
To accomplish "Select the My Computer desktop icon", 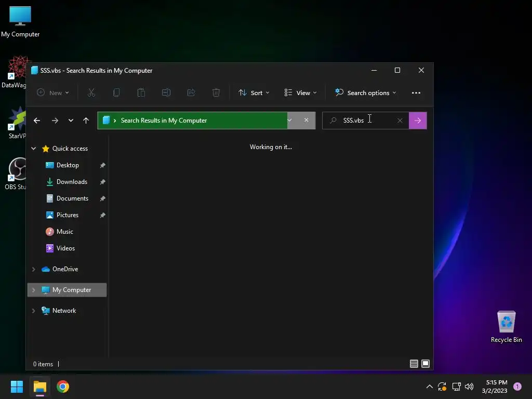I will [20, 22].
